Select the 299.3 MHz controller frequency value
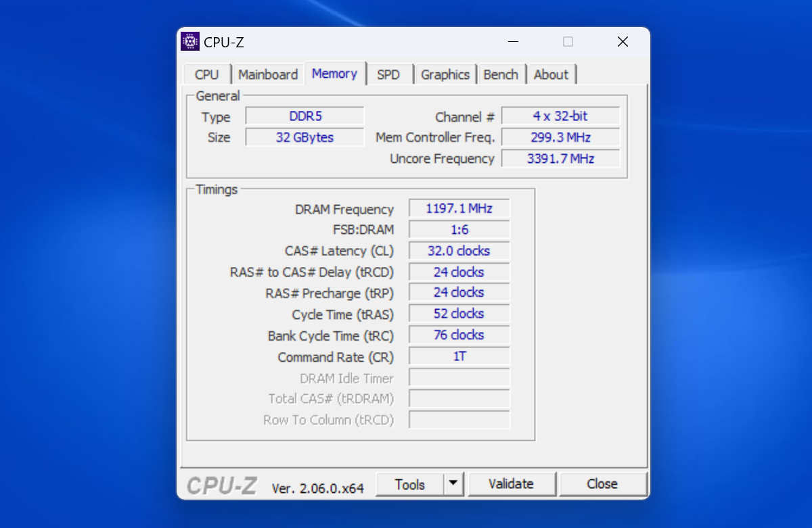Screen dimensions: 812x528 pos(561,137)
